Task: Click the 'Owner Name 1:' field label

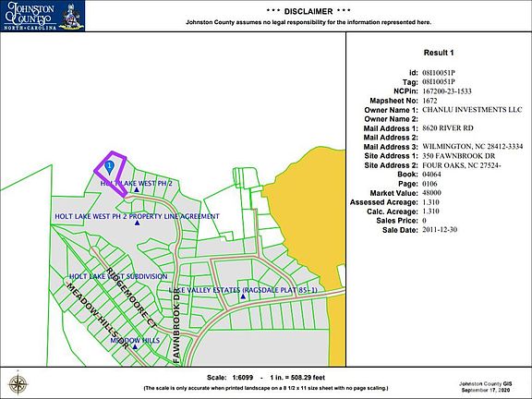Action: 392,110
